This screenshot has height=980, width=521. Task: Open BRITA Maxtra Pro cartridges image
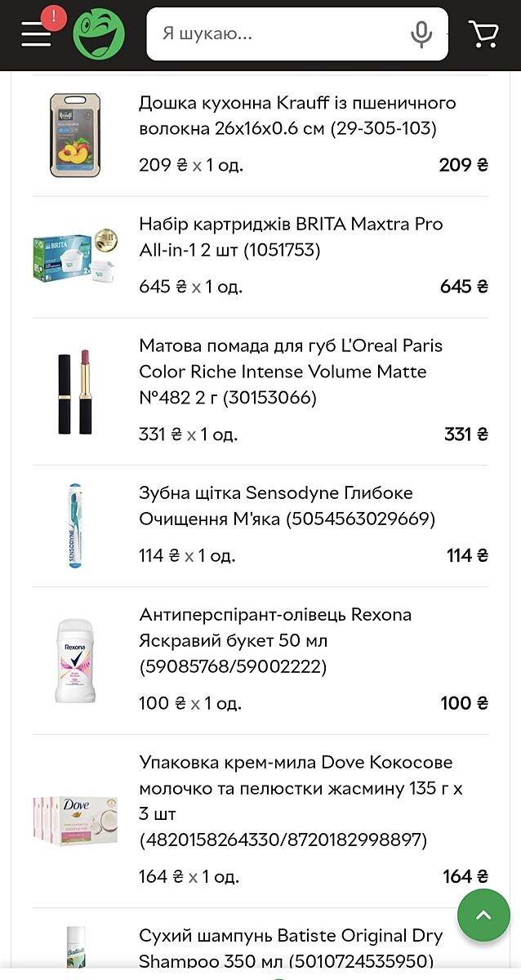click(75, 256)
